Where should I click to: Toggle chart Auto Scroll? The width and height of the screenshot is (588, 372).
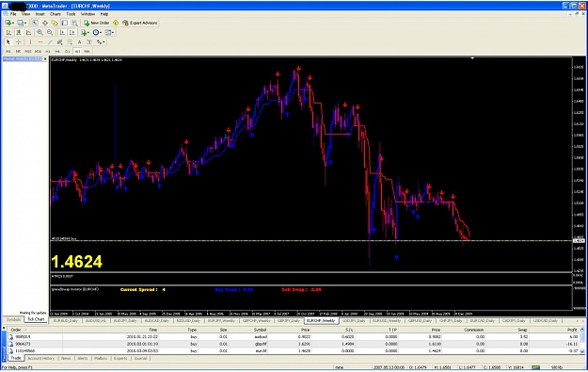pos(62,32)
